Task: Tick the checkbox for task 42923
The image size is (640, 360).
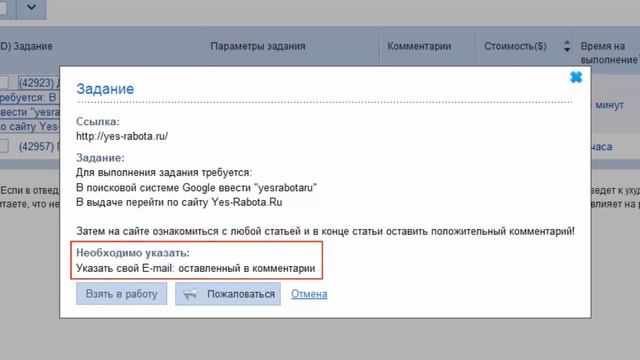Action: [4, 82]
